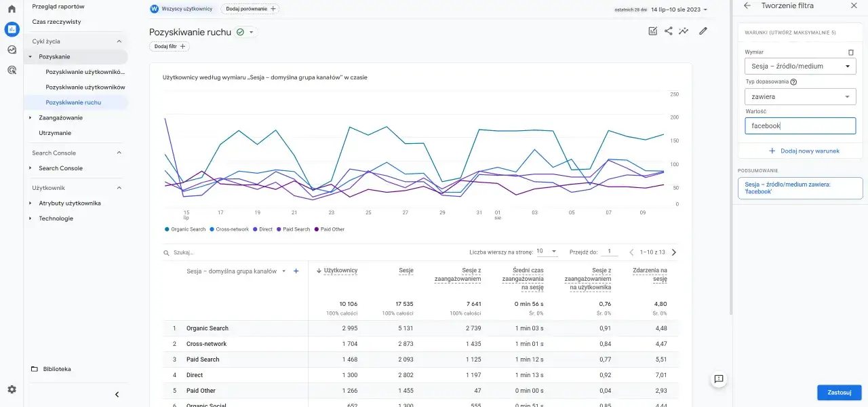Click the share report icon

(x=669, y=31)
